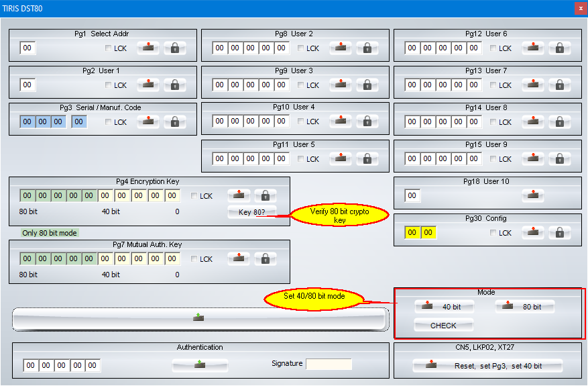The width and height of the screenshot is (588, 386).
Task: Set mode with 80 bit button
Action: pyautogui.click(x=524, y=307)
